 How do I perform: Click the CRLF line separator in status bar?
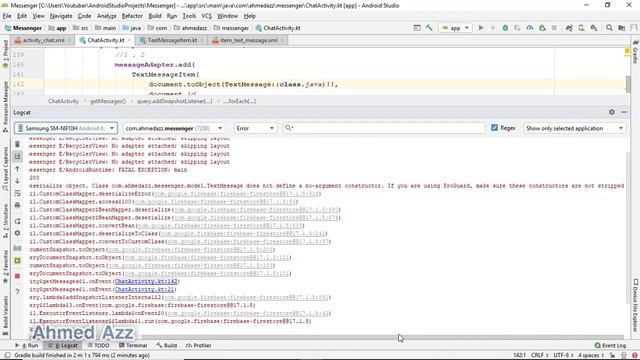pyautogui.click(x=539, y=355)
